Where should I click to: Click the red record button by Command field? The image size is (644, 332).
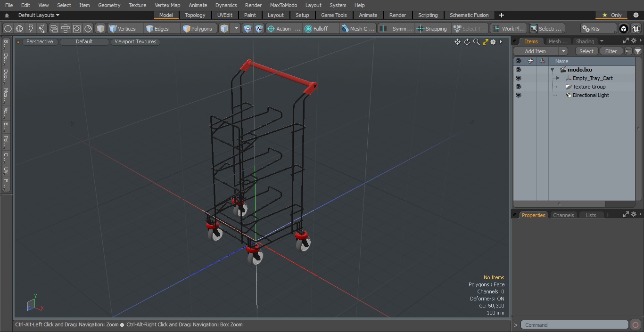click(x=635, y=325)
